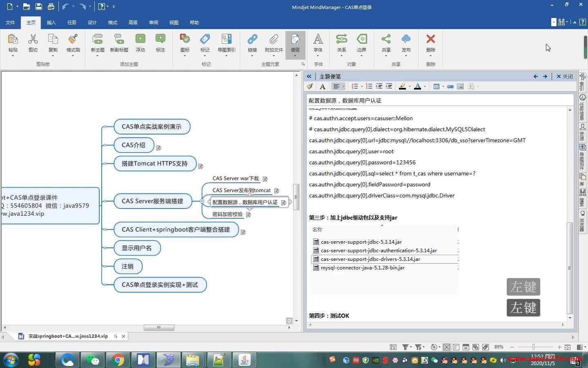This screenshot has height=368, width=588.
Task: Select the 密码加密校验 subtopic
Action: (227, 214)
